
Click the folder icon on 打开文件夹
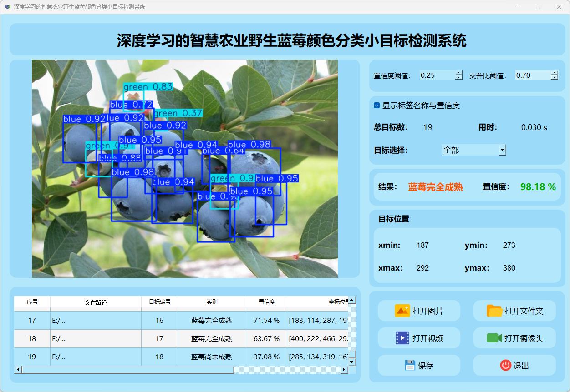click(494, 311)
